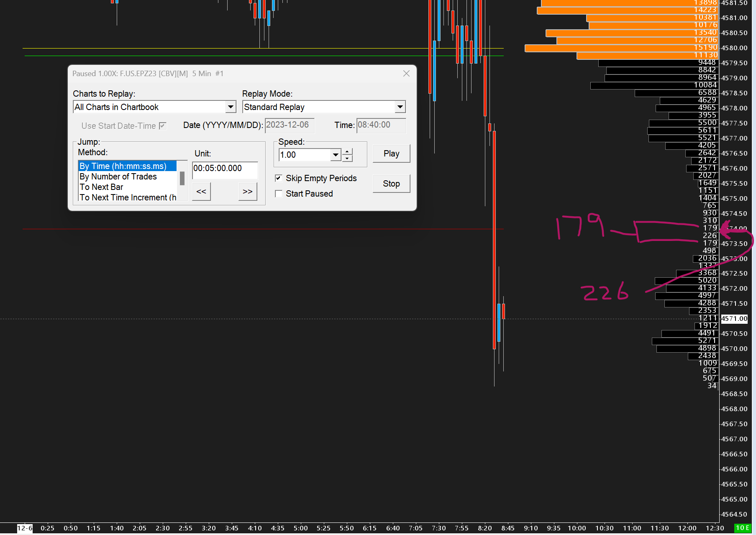Enable the Start Paused checkbox
This screenshot has width=756, height=535.
click(278, 194)
